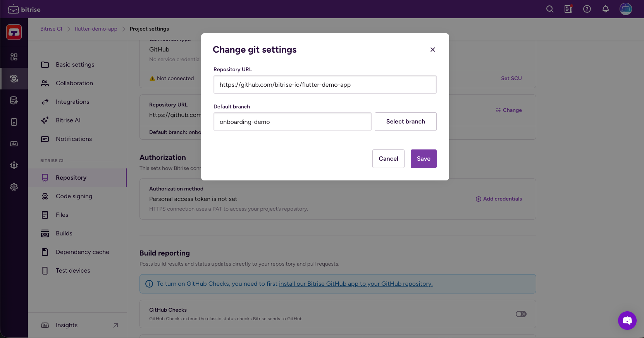Click Change for repository URL
The height and width of the screenshot is (338, 644).
pyautogui.click(x=509, y=110)
